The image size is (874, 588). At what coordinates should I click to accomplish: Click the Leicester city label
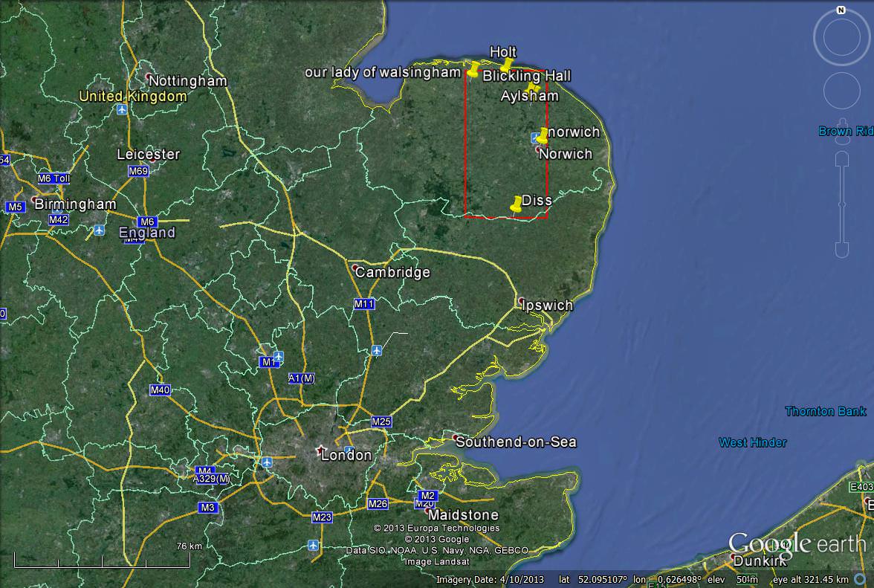coord(149,155)
